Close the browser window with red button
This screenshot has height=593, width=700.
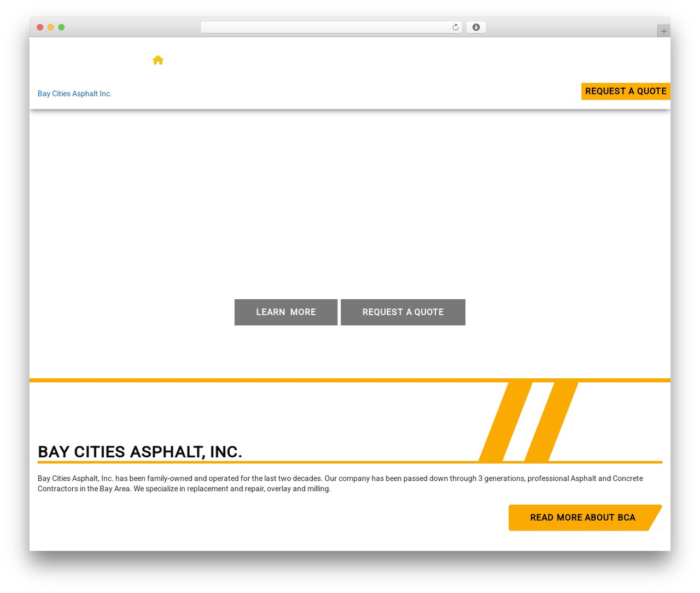pos(40,27)
